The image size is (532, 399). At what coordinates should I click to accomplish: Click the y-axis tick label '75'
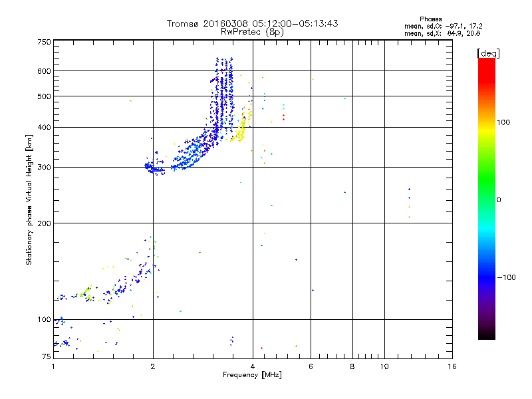47,356
